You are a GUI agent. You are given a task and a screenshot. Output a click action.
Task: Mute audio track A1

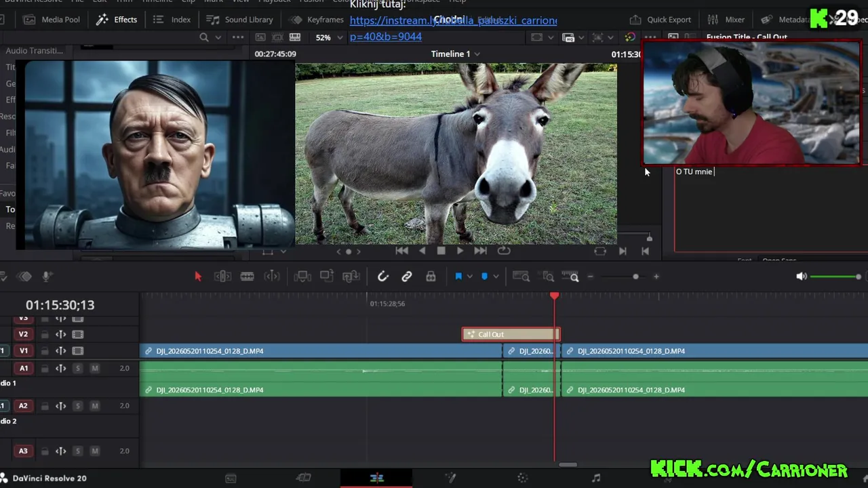(x=95, y=368)
